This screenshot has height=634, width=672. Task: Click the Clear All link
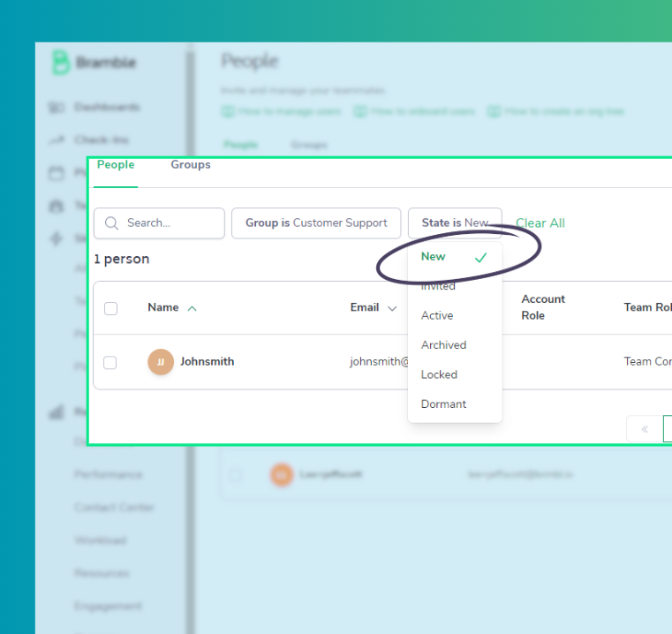click(540, 223)
